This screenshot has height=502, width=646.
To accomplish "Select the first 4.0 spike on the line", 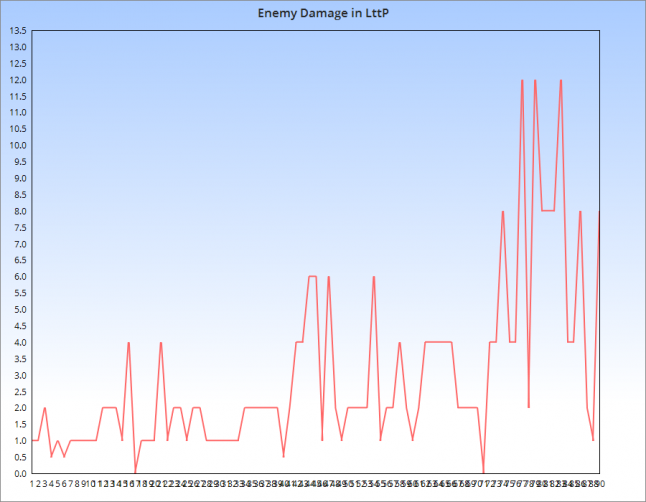I will pos(129,342).
